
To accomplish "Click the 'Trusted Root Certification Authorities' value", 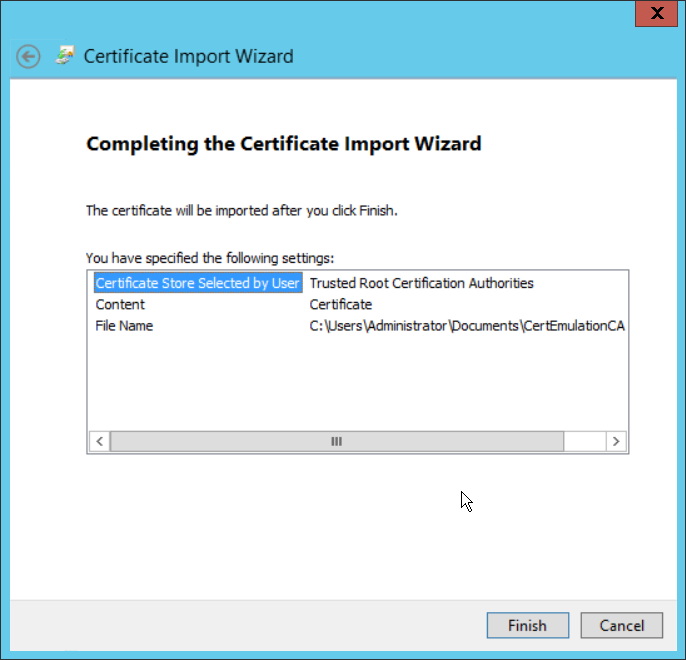I will pos(421,283).
